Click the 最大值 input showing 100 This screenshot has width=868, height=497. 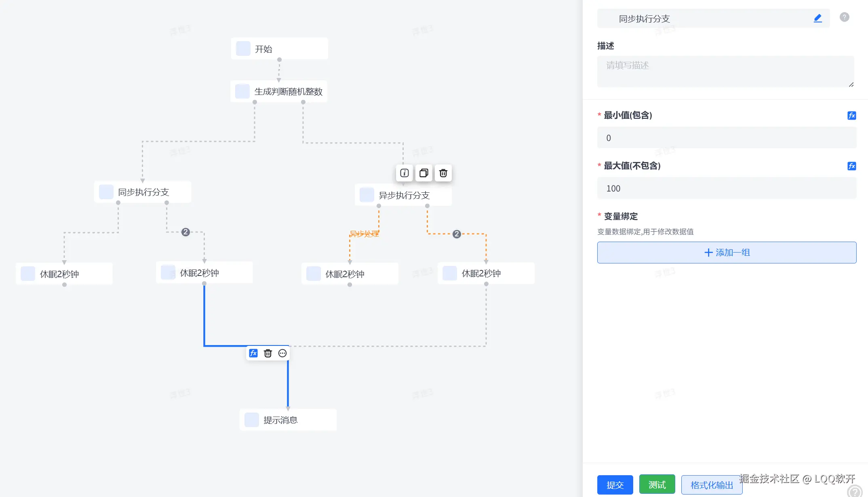(725, 188)
